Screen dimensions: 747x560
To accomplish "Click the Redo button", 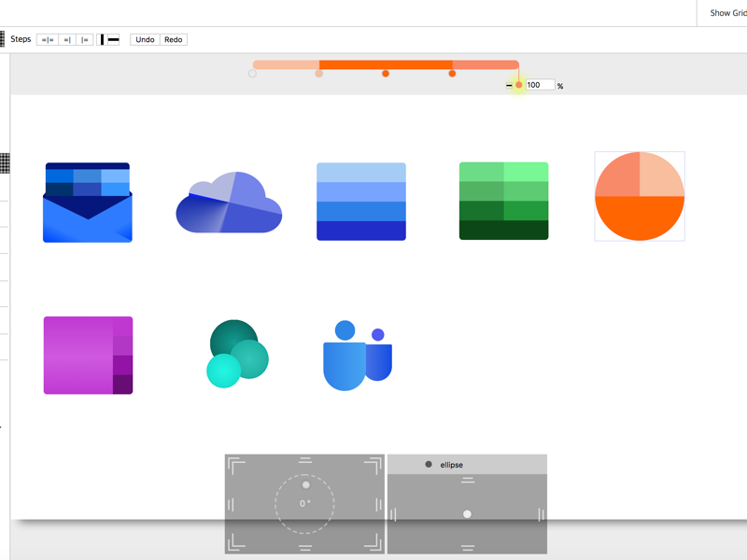I will tap(172, 39).
